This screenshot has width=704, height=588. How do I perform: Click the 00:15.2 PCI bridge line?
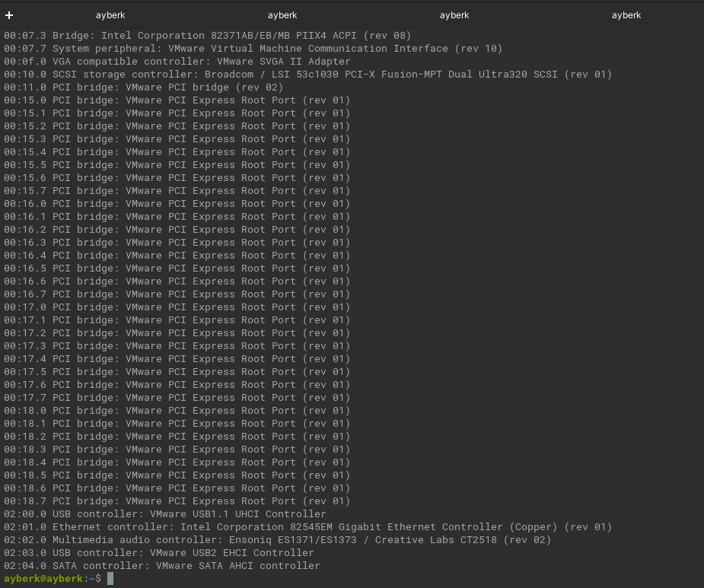(177, 126)
